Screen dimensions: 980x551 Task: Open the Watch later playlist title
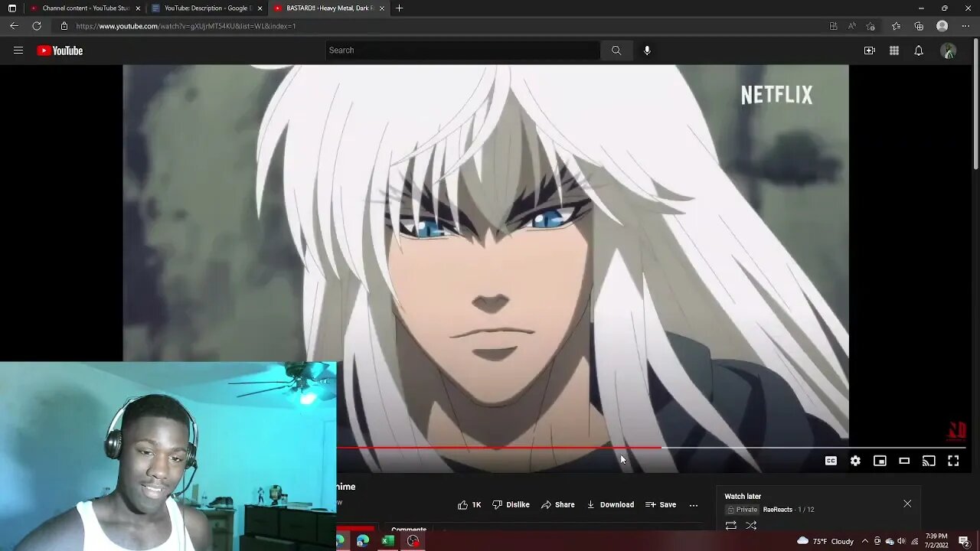pyautogui.click(x=743, y=497)
